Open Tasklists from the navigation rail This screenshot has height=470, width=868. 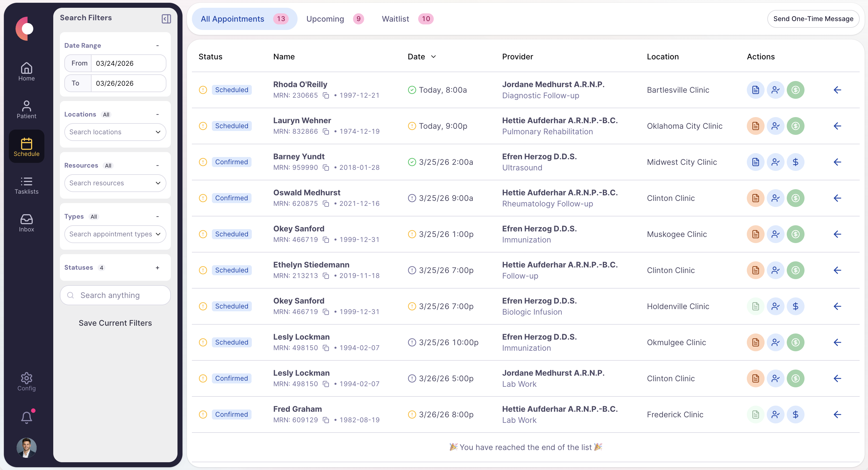[26, 185]
